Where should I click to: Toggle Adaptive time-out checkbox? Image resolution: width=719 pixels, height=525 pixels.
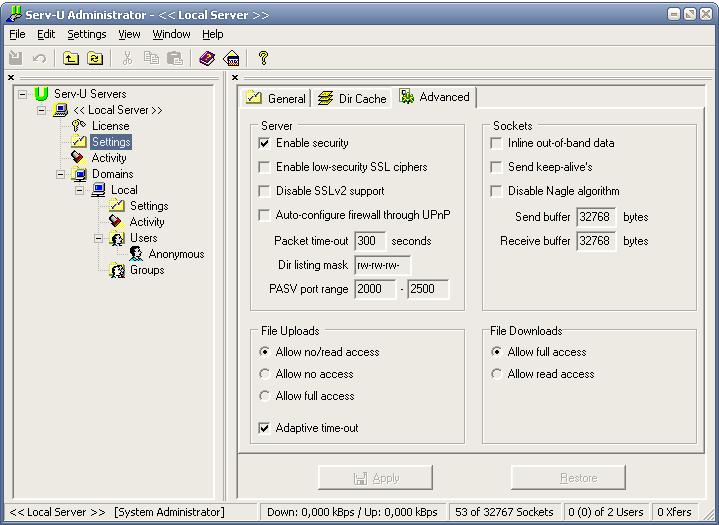coord(264,428)
